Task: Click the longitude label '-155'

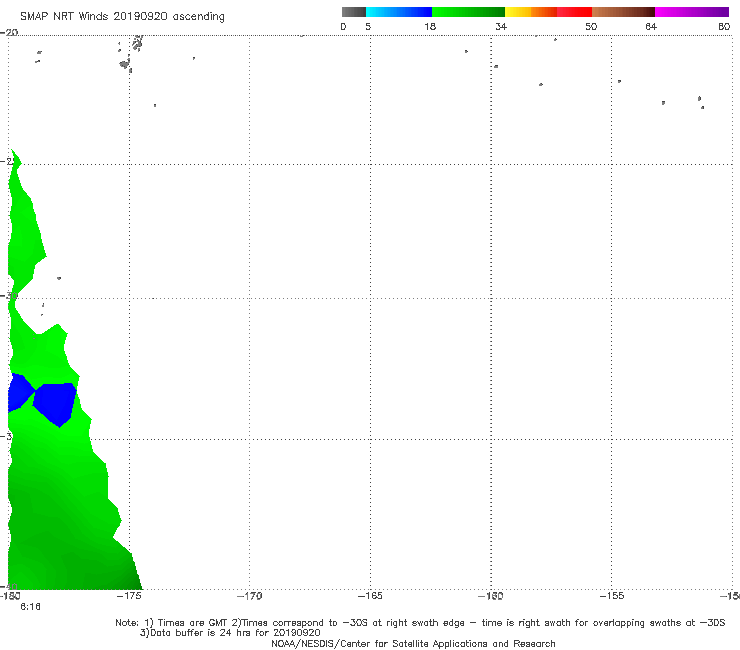Action: [x=612, y=596]
